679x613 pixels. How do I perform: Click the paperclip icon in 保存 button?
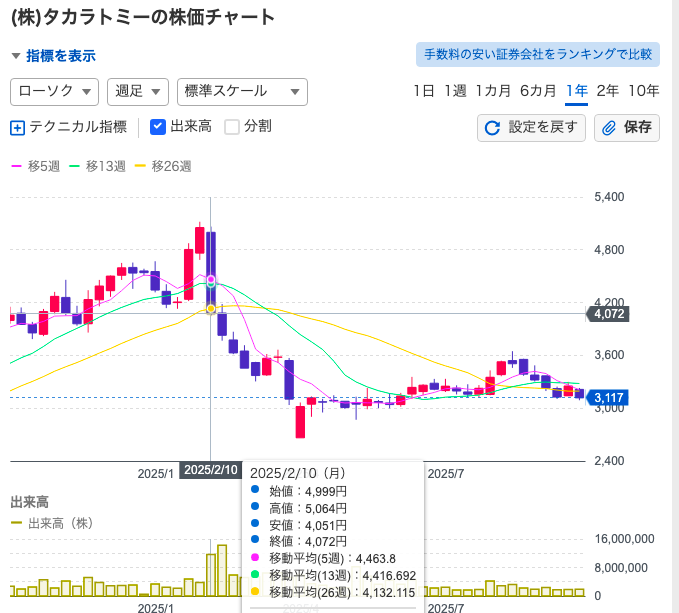(x=610, y=128)
